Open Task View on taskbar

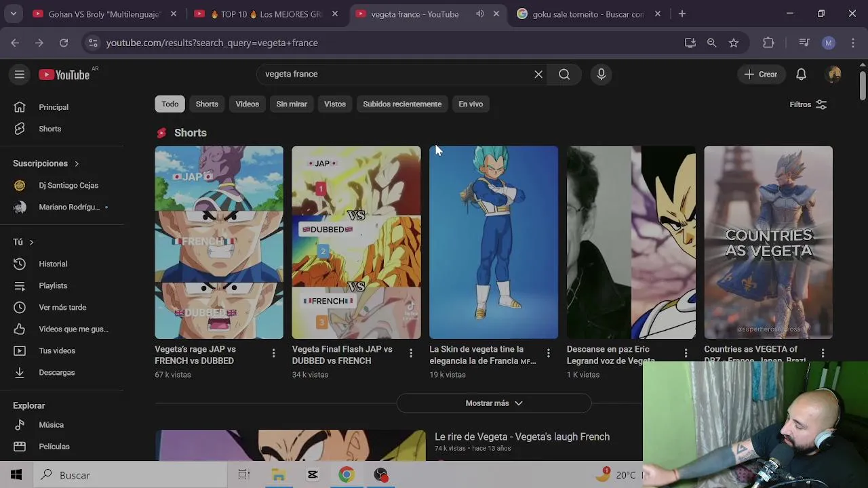pyautogui.click(x=244, y=475)
